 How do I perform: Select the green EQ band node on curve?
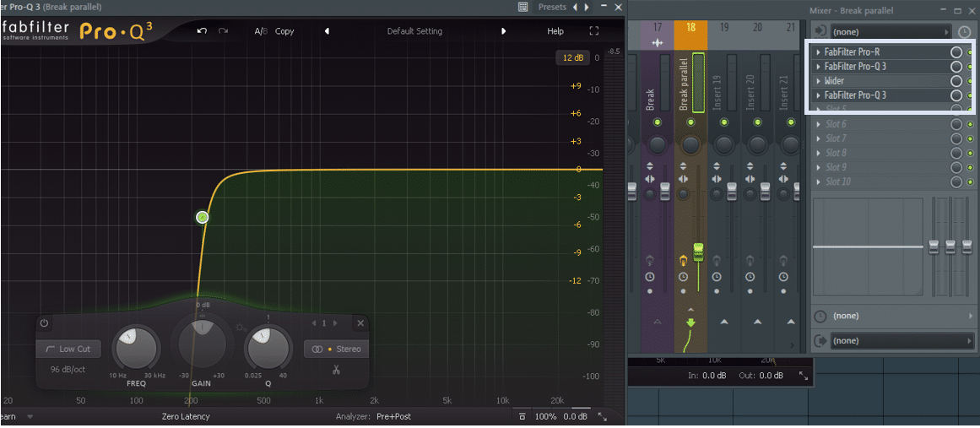tap(202, 218)
